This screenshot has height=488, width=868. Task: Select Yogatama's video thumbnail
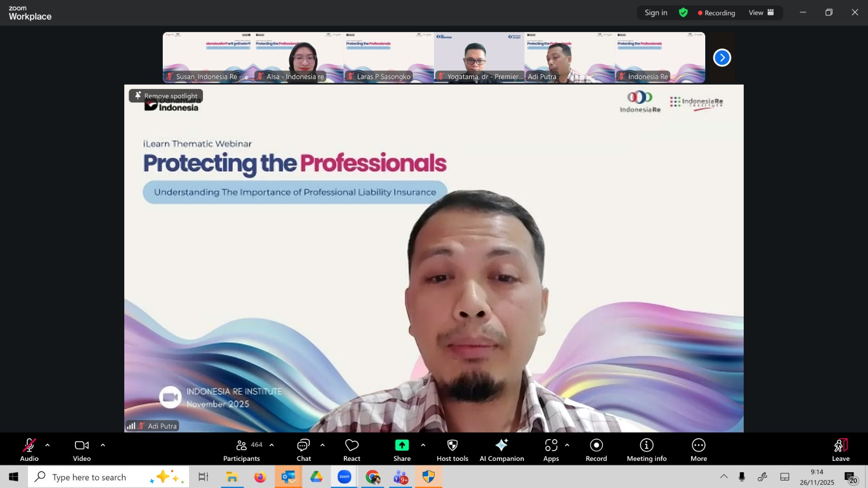[478, 57]
